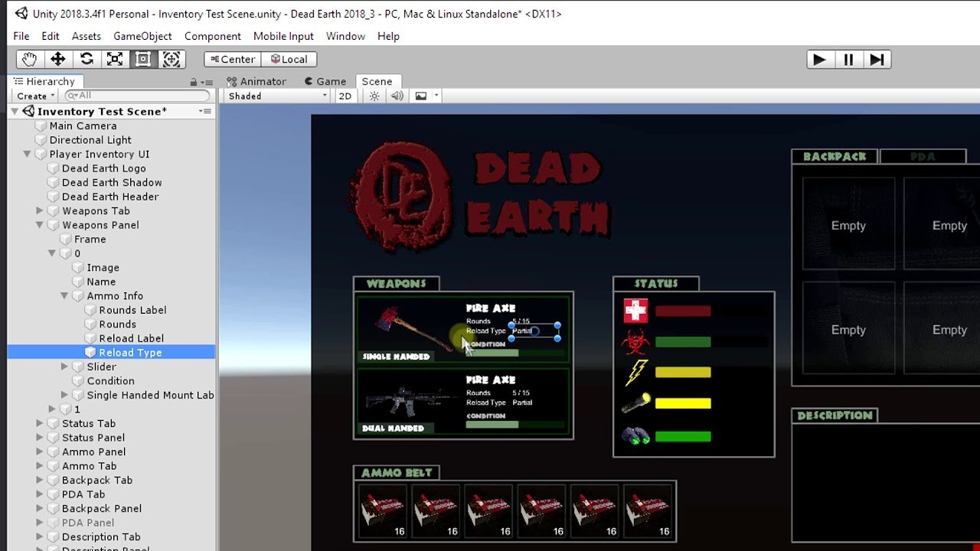Expand the Slider object
Viewport: 980px width, 551px height.
coord(65,367)
